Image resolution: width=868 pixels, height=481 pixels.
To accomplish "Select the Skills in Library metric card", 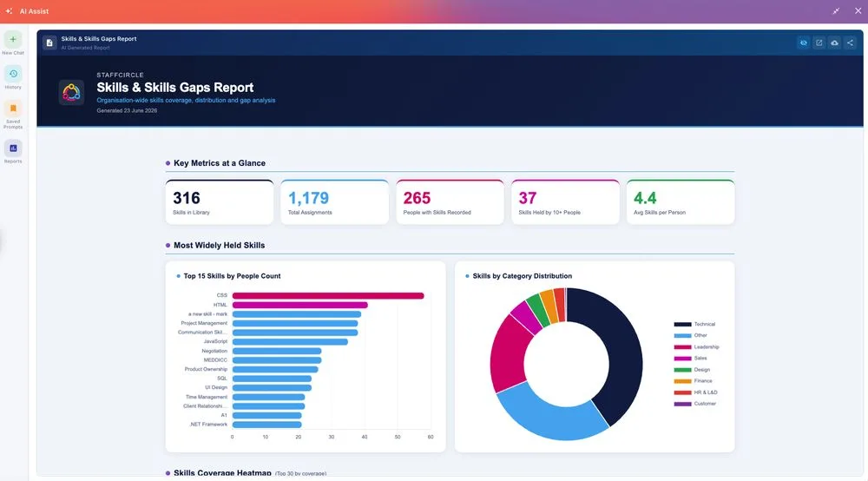I will [220, 202].
